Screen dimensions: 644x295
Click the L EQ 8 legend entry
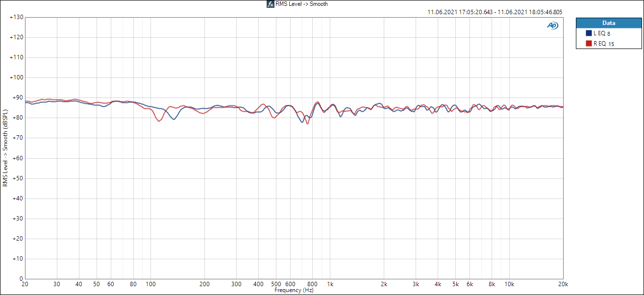coord(602,33)
